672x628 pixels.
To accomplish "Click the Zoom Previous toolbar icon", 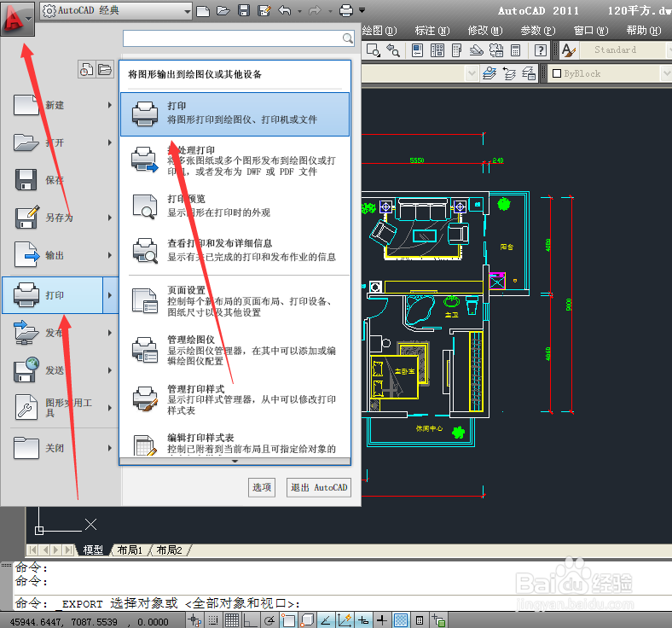I will [393, 50].
